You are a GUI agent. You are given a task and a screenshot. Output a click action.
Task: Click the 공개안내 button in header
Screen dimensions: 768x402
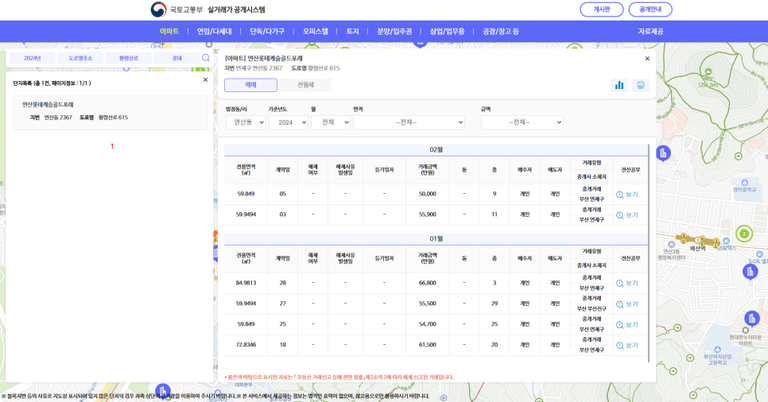tap(650, 10)
